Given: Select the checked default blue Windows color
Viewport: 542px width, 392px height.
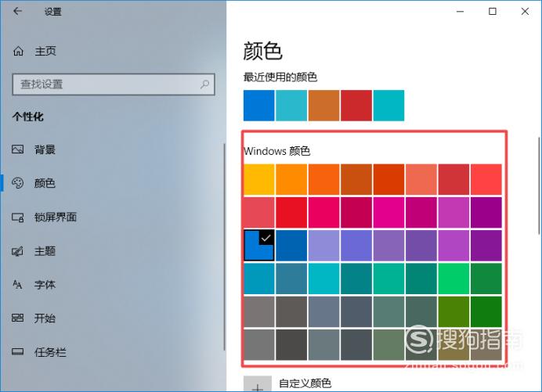Looking at the screenshot, I should (259, 246).
